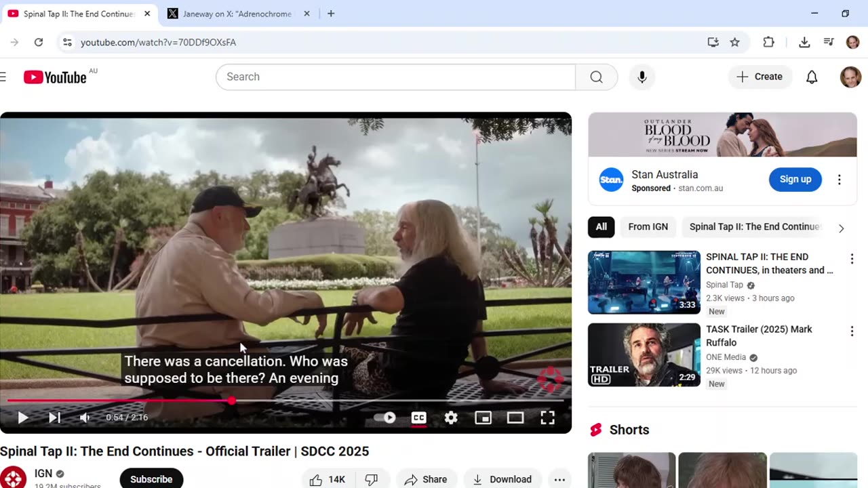Open Spinal Tap in theaters video thumbnail
Viewport: 868px width, 488px height.
644,283
